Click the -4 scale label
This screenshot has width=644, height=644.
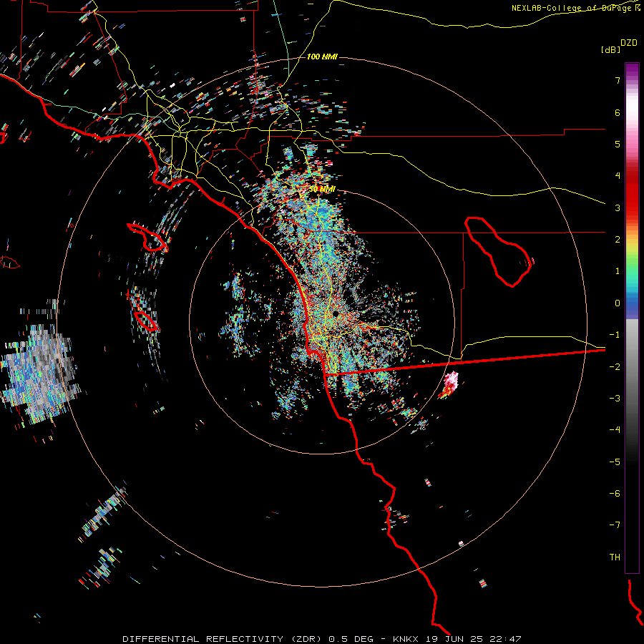pyautogui.click(x=615, y=430)
